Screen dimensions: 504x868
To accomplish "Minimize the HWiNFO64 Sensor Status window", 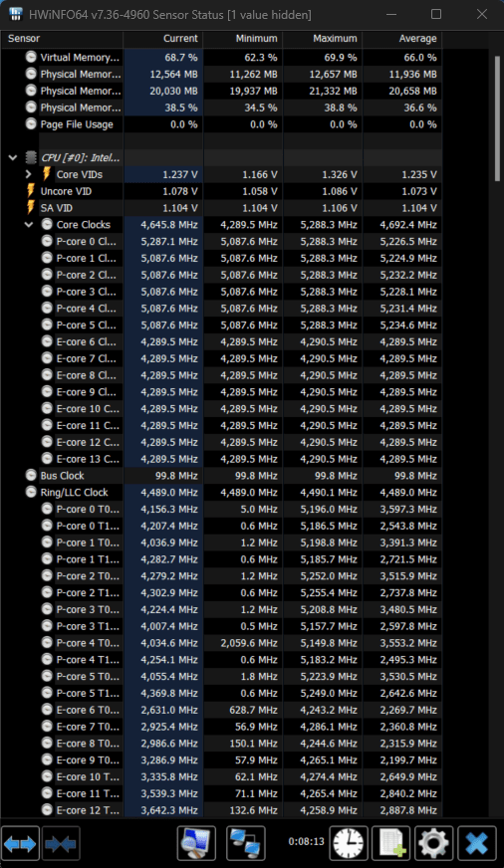I will (391, 14).
